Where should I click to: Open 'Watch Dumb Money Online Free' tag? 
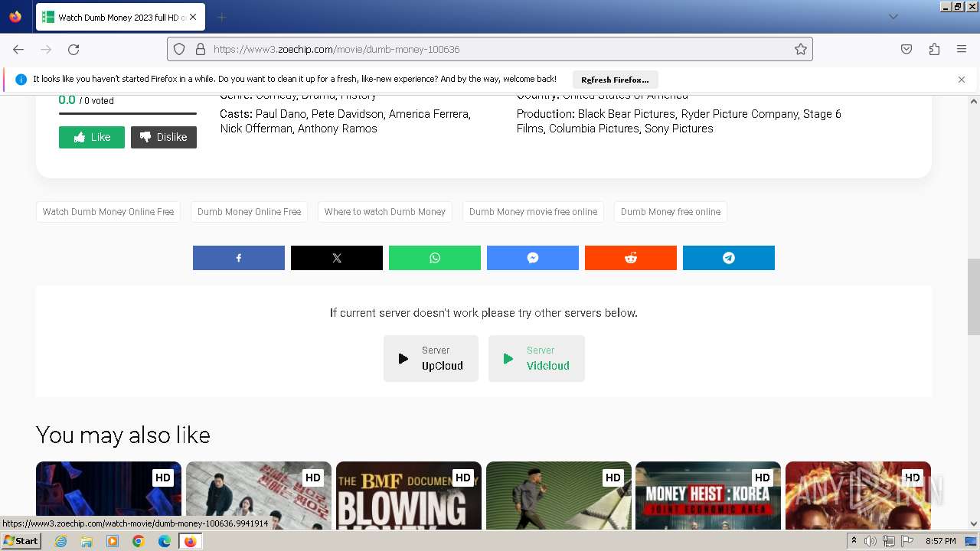pyautogui.click(x=108, y=212)
